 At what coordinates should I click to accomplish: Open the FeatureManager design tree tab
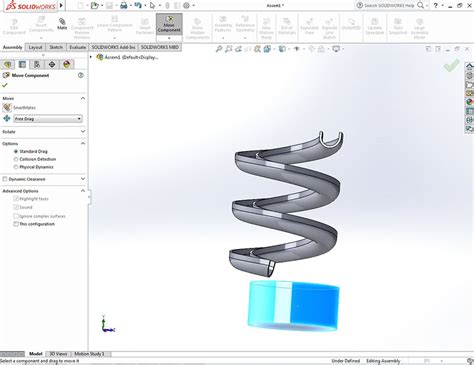click(x=7, y=64)
